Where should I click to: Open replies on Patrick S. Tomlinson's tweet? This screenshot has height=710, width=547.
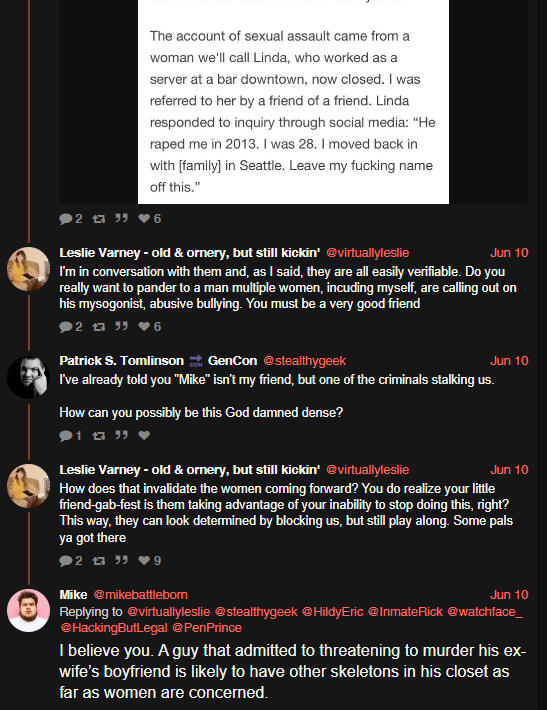click(70, 436)
